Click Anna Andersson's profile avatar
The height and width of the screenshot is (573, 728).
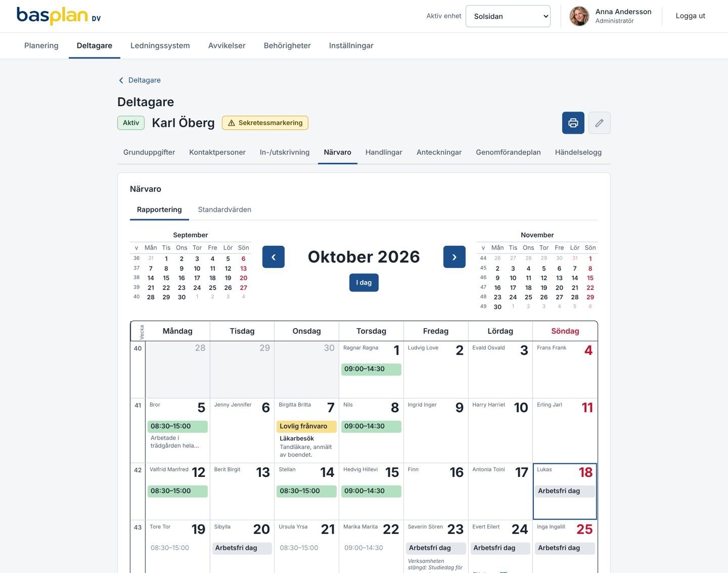pos(579,16)
